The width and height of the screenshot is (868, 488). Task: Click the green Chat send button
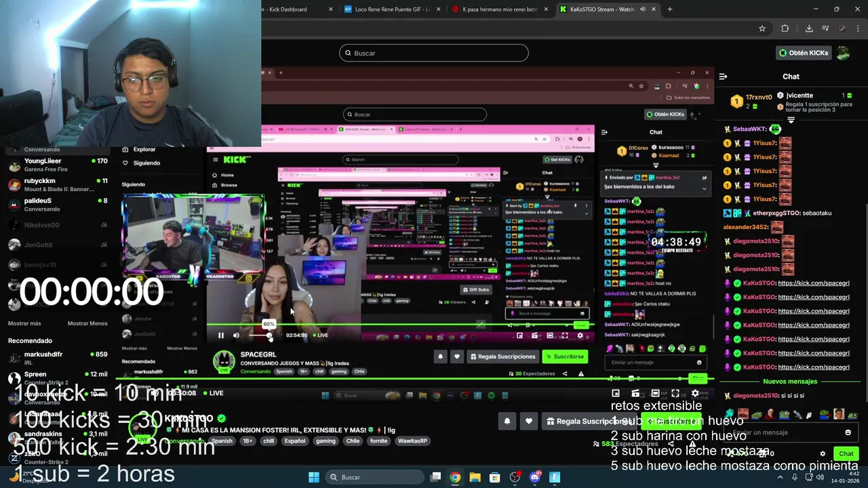coord(846,454)
